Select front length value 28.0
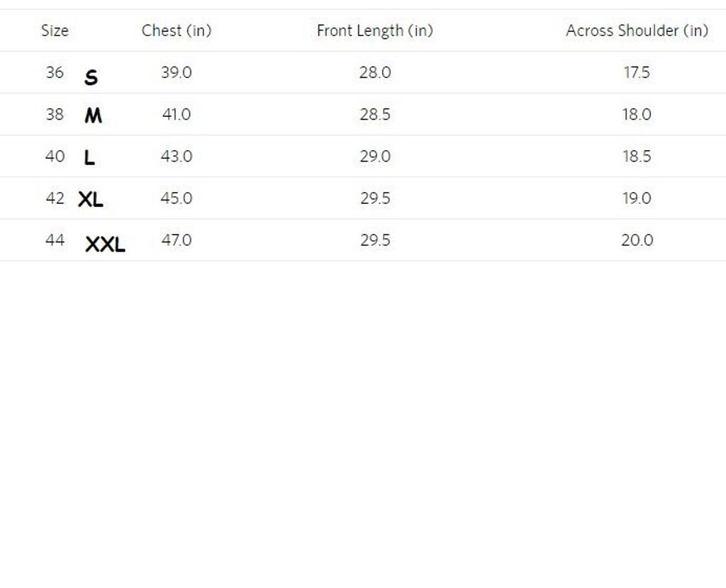 click(x=375, y=72)
